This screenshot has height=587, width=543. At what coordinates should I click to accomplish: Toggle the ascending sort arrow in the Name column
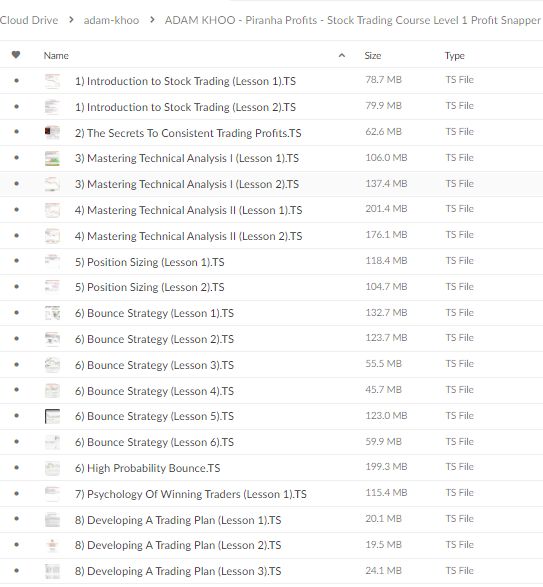342,55
